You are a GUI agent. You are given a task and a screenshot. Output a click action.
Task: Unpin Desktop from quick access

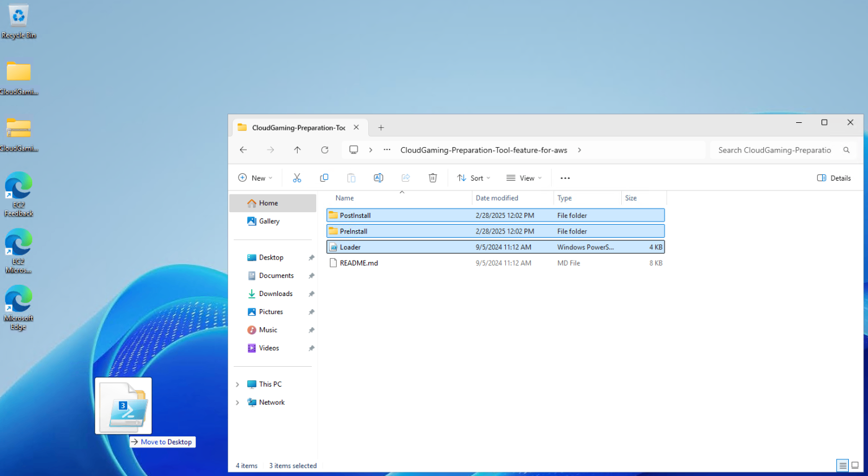point(311,258)
